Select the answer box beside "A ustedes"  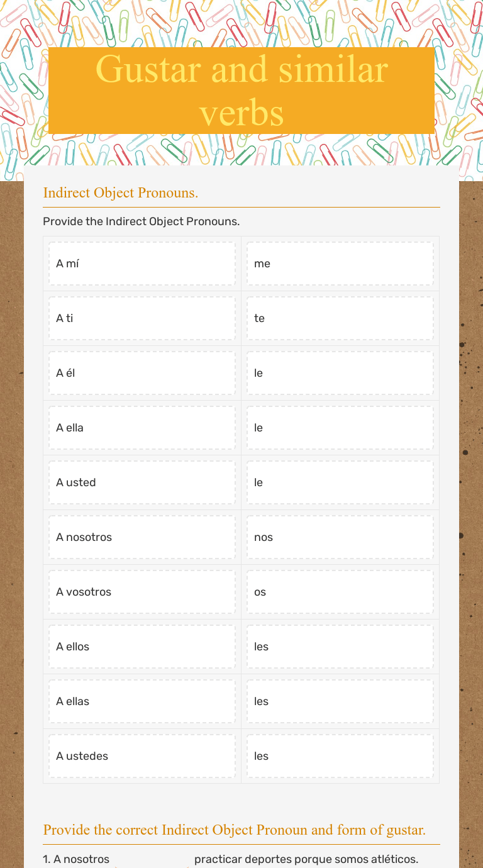(340, 756)
